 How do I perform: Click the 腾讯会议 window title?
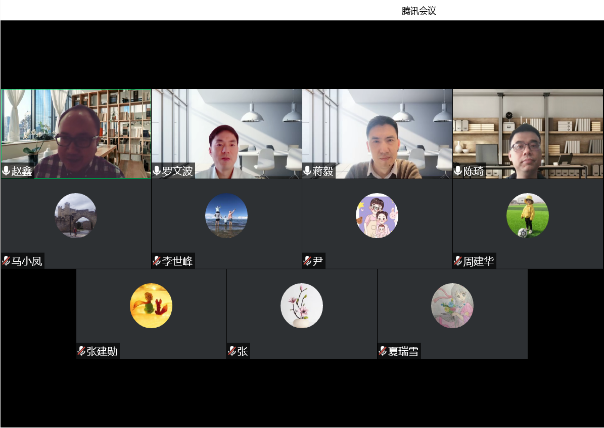click(418, 11)
